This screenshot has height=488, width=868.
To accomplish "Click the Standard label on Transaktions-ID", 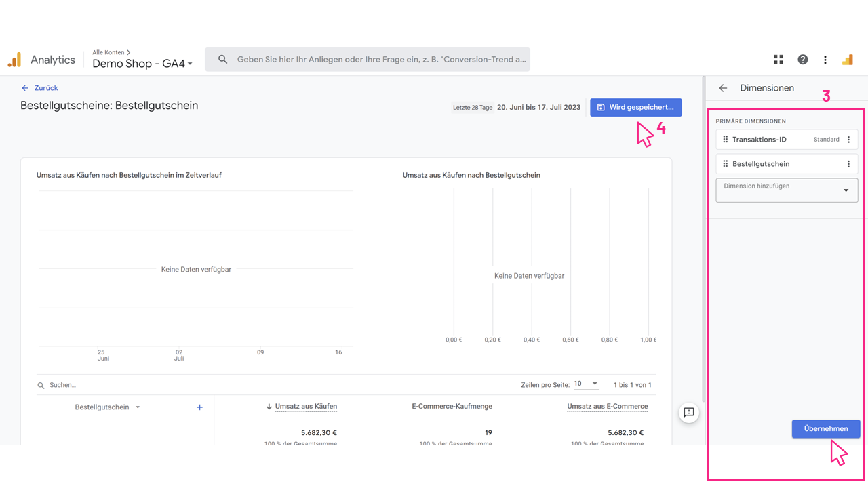I will [827, 140].
